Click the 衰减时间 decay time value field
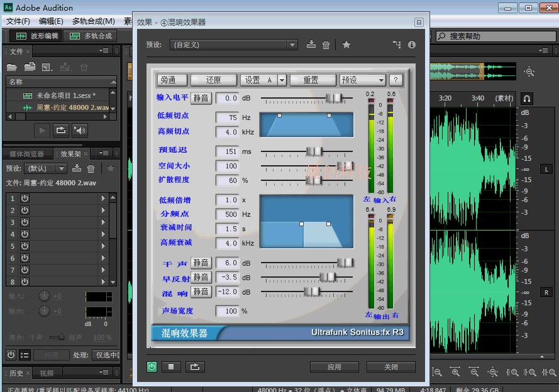This screenshot has width=559, height=392. pyautogui.click(x=227, y=229)
